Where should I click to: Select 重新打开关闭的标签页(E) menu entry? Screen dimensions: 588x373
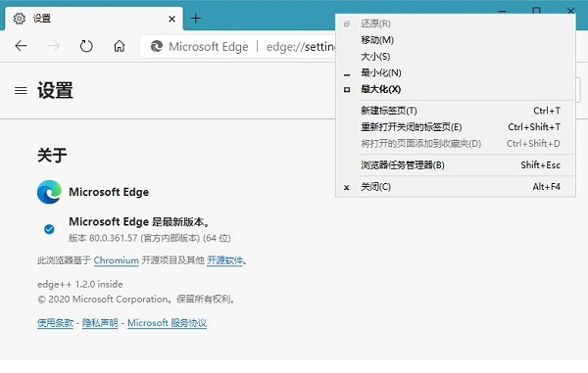point(456,127)
